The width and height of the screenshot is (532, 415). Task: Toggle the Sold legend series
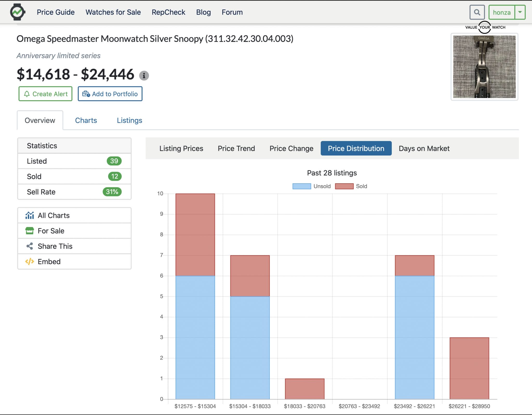[x=344, y=186]
